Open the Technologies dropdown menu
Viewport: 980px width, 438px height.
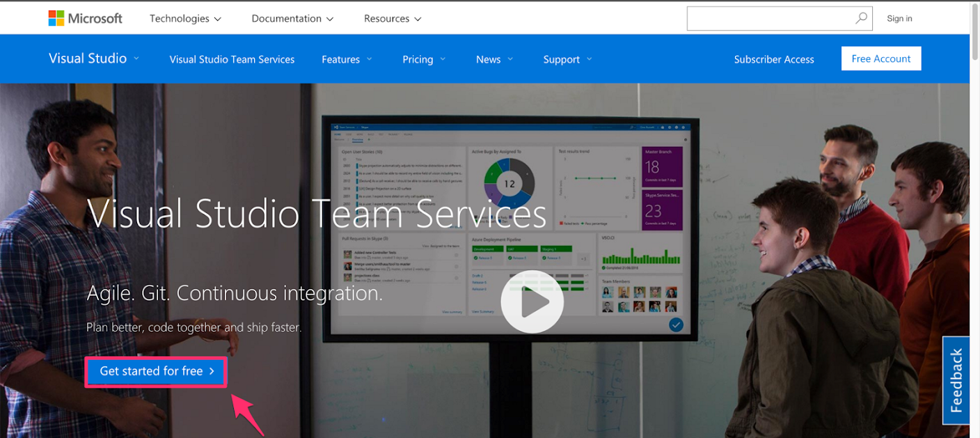185,19
